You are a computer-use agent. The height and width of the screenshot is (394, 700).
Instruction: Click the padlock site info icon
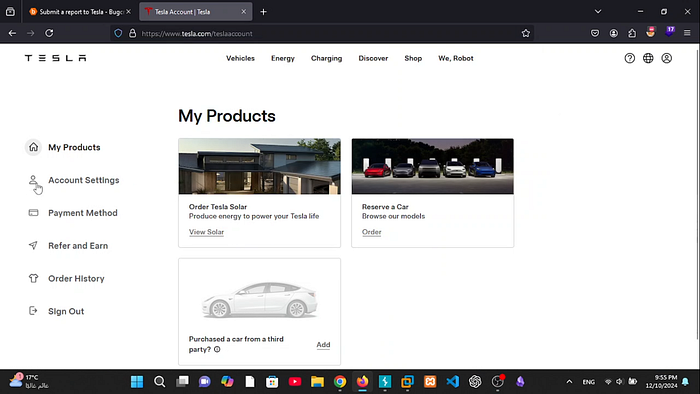coord(132,33)
